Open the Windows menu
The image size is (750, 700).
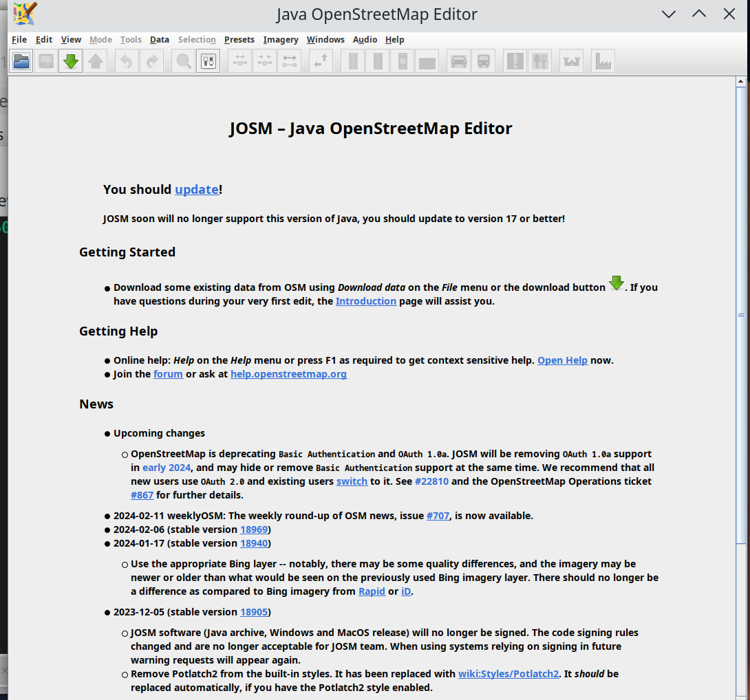coord(325,40)
